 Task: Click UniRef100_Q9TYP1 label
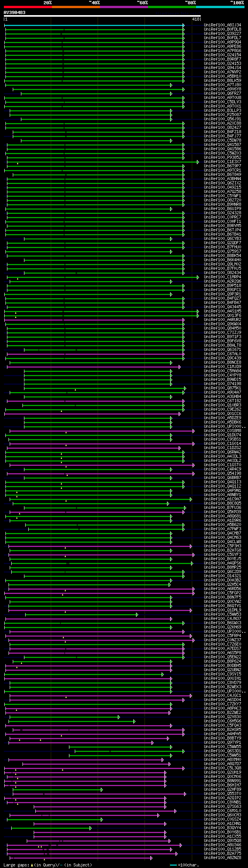coord(222,742)
